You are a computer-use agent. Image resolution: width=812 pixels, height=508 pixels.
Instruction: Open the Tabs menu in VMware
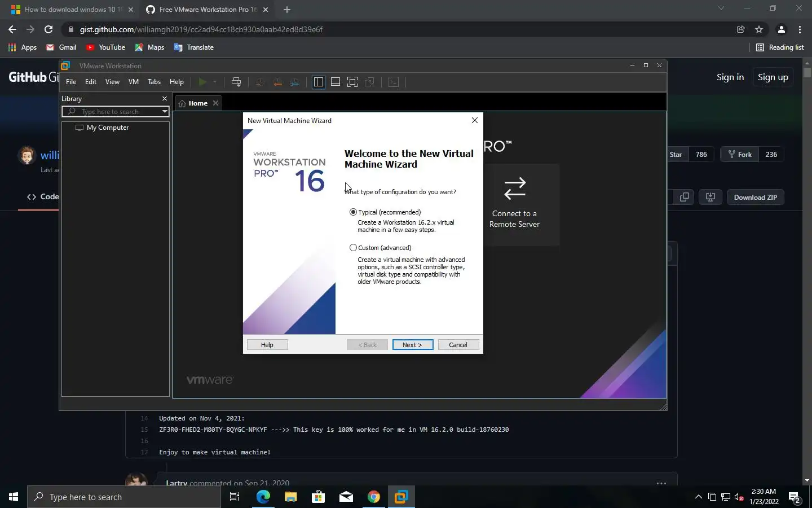(155, 82)
